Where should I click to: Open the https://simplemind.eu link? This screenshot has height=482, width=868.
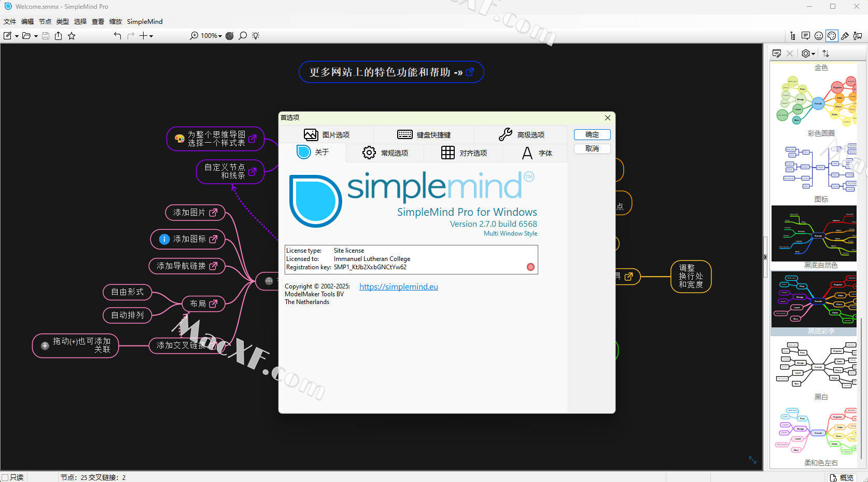click(x=399, y=286)
